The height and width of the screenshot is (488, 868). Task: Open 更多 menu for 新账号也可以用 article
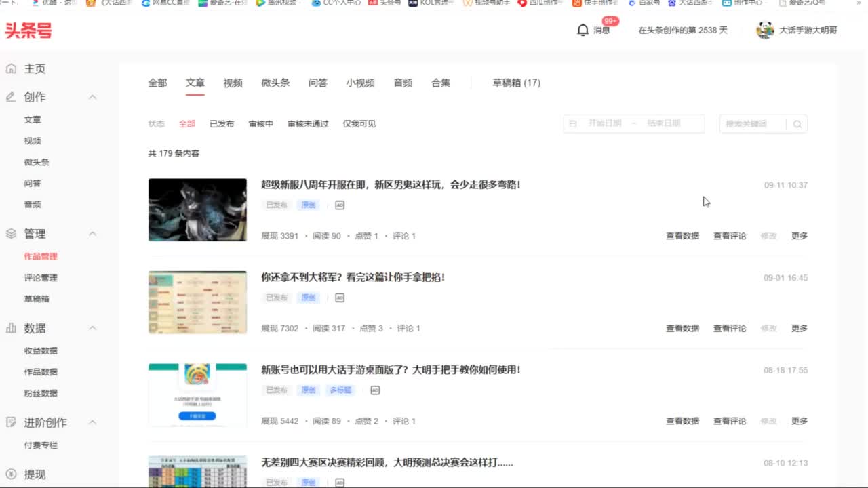pos(800,421)
